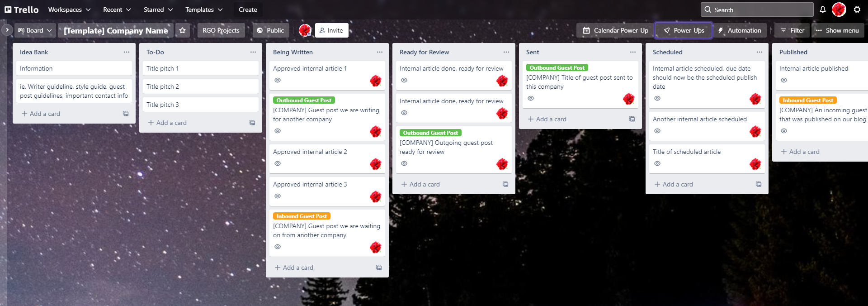Image resolution: width=868 pixels, height=306 pixels.
Task: Click the Create button
Action: point(248,10)
